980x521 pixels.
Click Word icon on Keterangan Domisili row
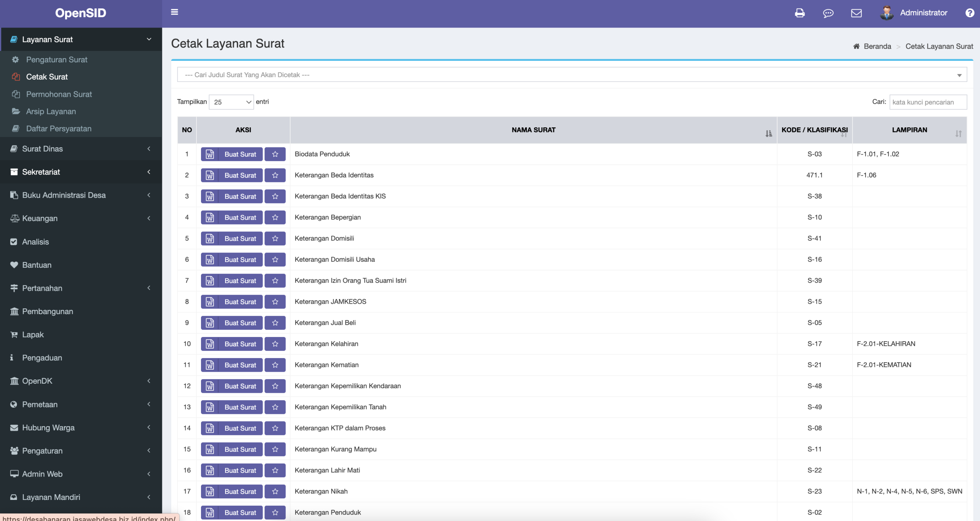[x=210, y=239]
